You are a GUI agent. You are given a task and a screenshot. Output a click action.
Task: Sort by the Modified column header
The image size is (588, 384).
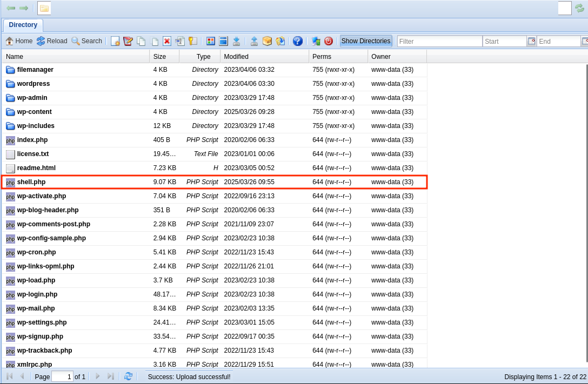tap(264, 57)
